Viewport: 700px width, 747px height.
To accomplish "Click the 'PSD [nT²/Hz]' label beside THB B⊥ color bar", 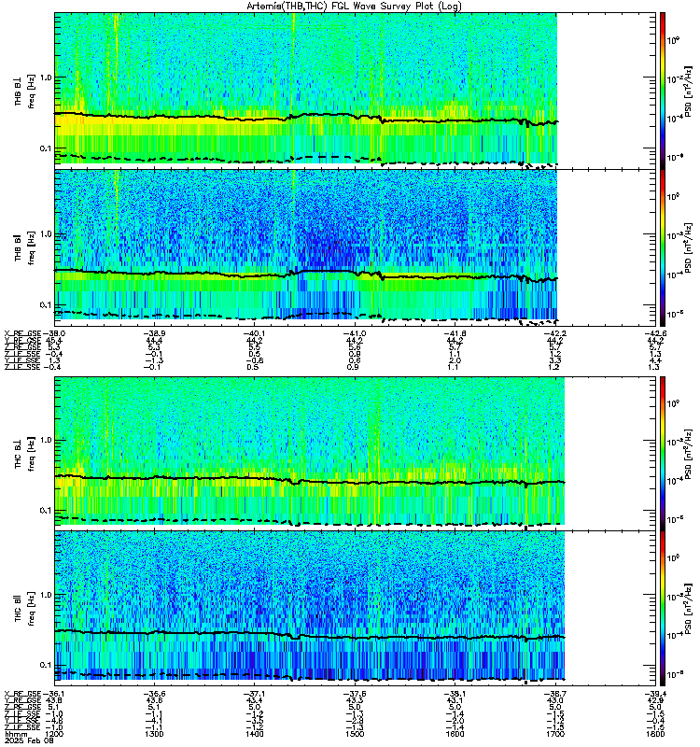I will coord(689,91).
